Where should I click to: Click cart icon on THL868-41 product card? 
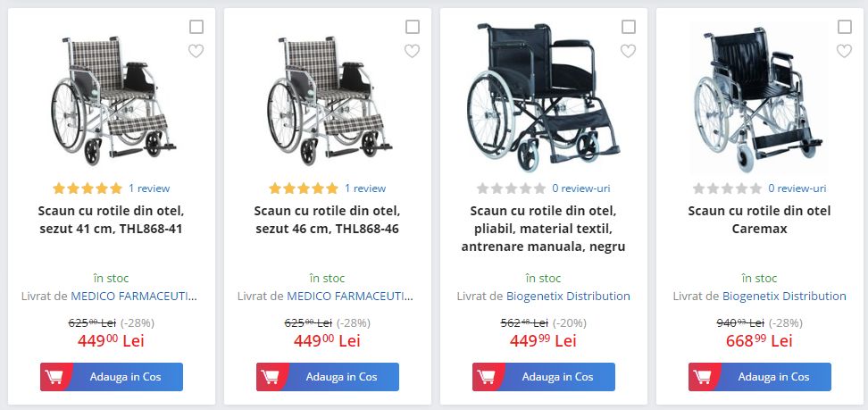pyautogui.click(x=54, y=377)
